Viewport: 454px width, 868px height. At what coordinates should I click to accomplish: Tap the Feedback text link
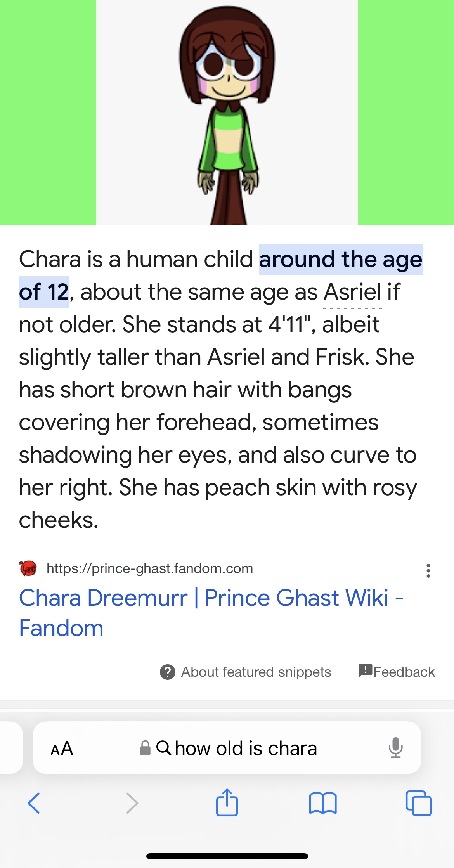tap(404, 672)
